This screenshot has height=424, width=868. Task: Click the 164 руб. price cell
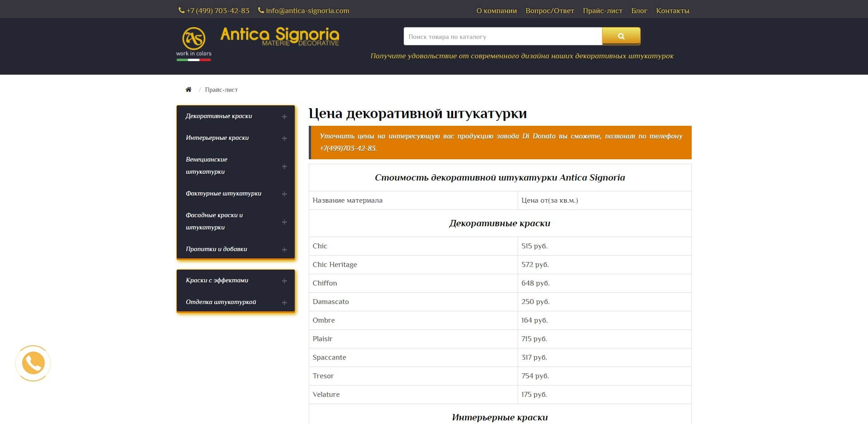pyautogui.click(x=604, y=320)
